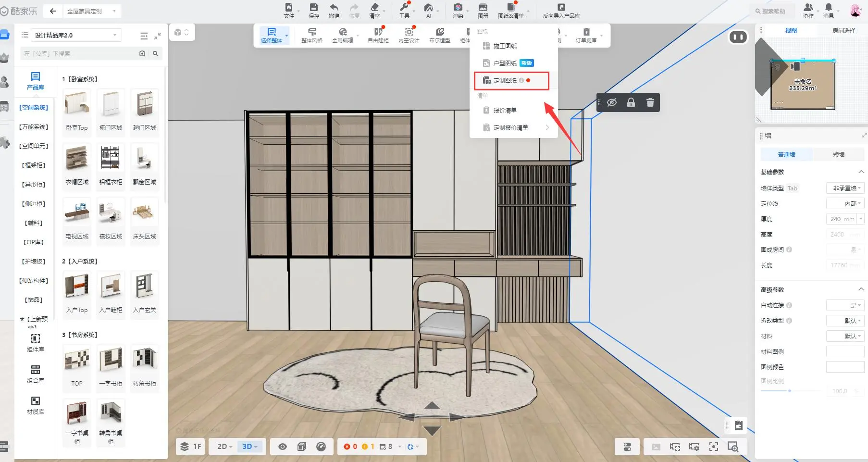Screen dimensions: 868x462
Task: Open the 全屋家具定制 mode dropdown
Action: click(91, 11)
